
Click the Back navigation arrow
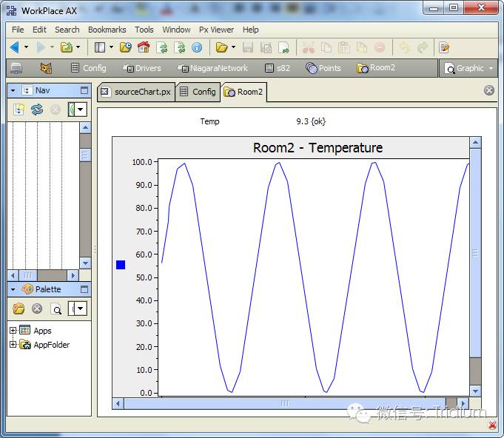click(x=15, y=47)
